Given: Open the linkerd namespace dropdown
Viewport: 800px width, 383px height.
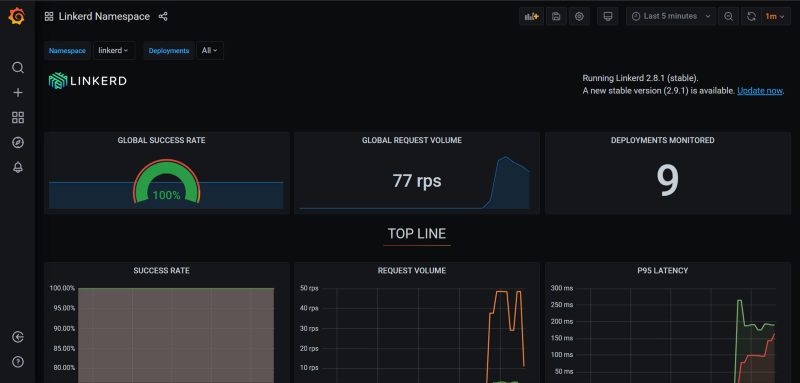Looking at the screenshot, I should pos(114,50).
